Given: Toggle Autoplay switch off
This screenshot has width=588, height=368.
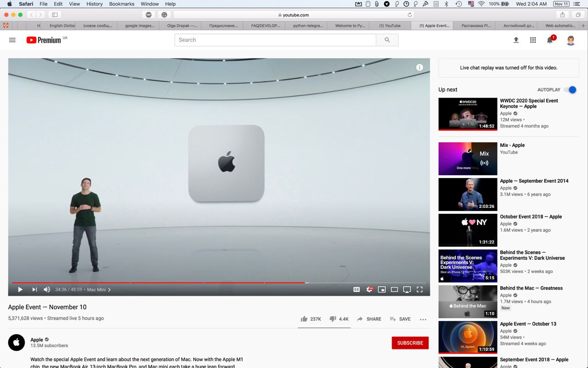Looking at the screenshot, I should pyautogui.click(x=570, y=90).
